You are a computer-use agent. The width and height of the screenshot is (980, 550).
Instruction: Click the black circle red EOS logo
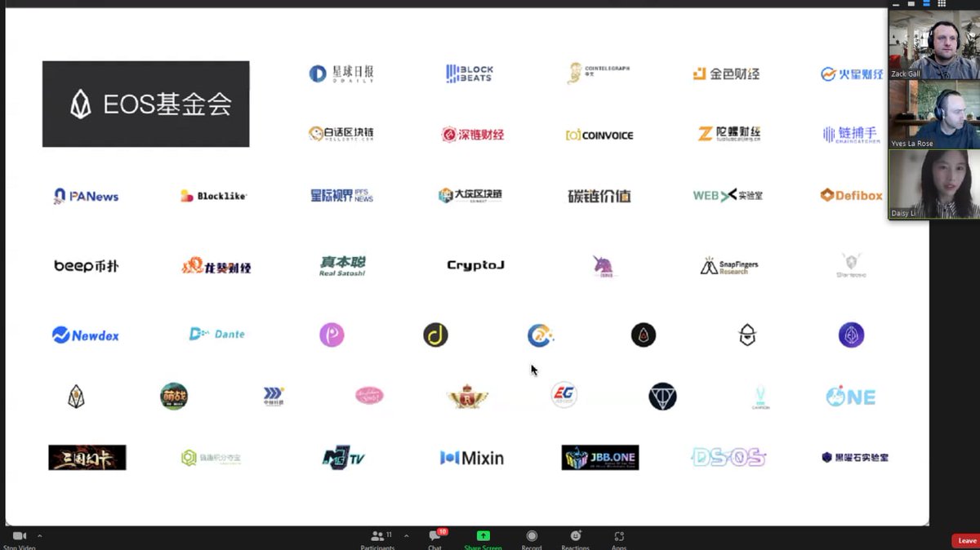644,335
